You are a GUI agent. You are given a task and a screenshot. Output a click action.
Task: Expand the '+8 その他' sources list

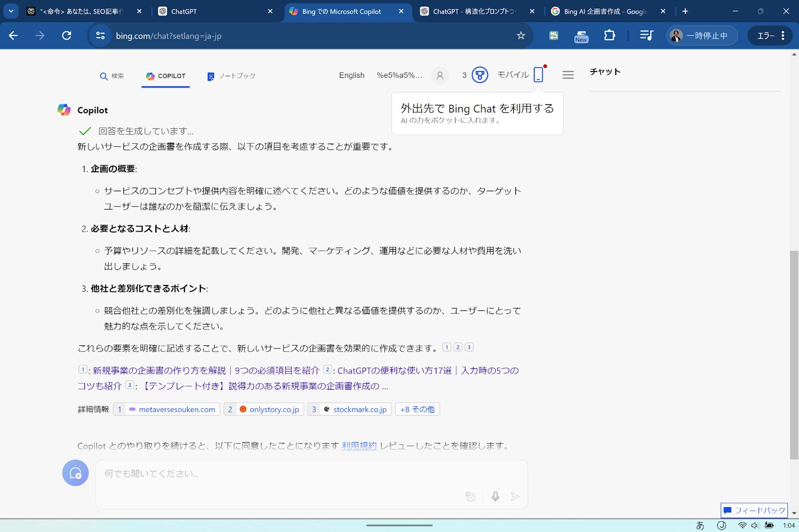[x=417, y=409]
